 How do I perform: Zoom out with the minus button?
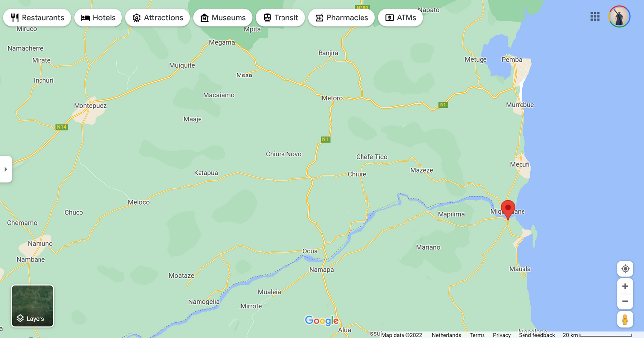click(x=625, y=301)
